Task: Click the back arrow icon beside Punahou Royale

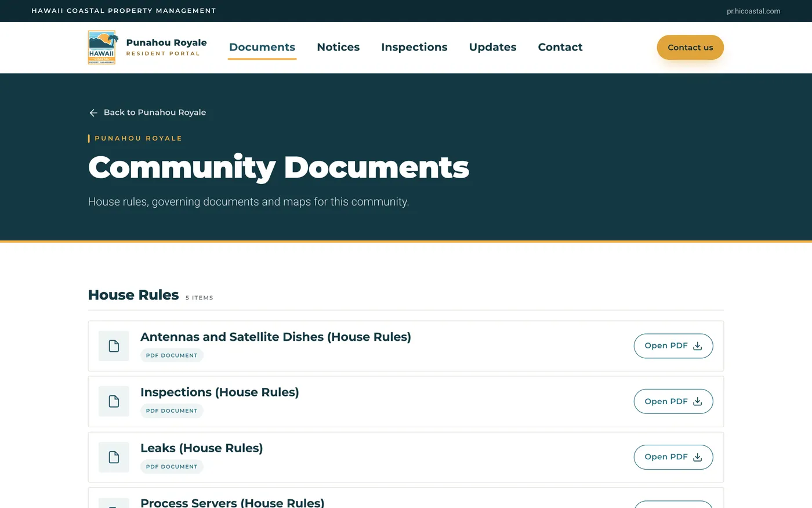Action: coord(93,113)
